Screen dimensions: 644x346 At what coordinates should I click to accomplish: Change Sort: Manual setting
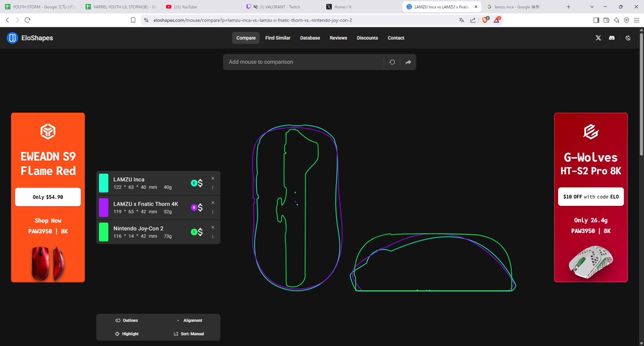[x=188, y=334]
